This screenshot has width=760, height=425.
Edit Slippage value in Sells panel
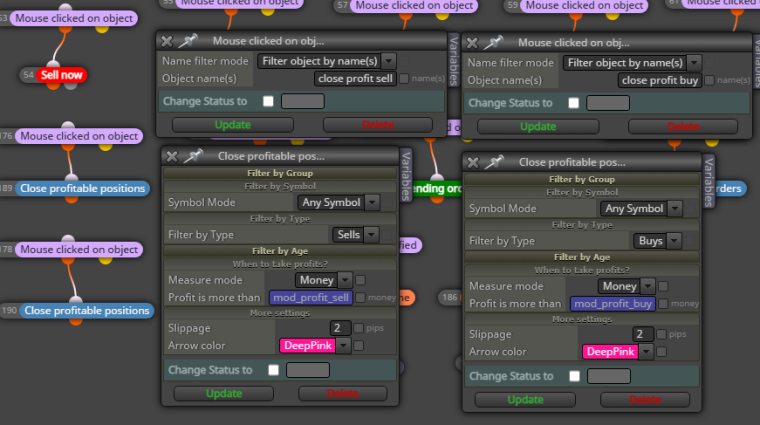pyautogui.click(x=340, y=328)
